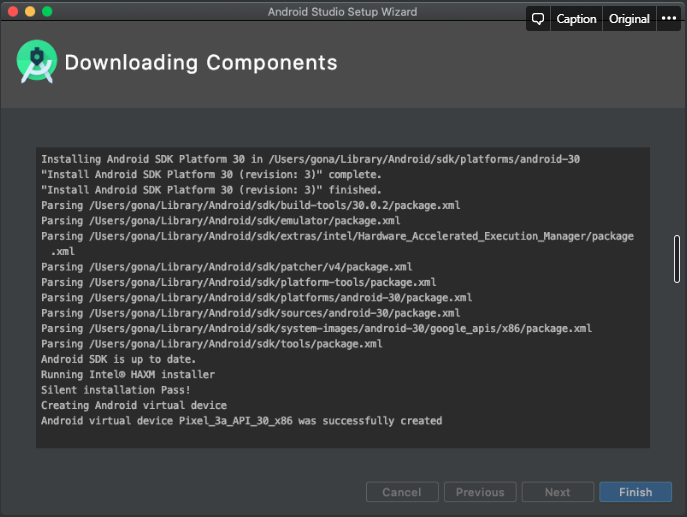
Task: Click the line "Installing Android SDK Platform 30 in …"
Action: (x=311, y=159)
